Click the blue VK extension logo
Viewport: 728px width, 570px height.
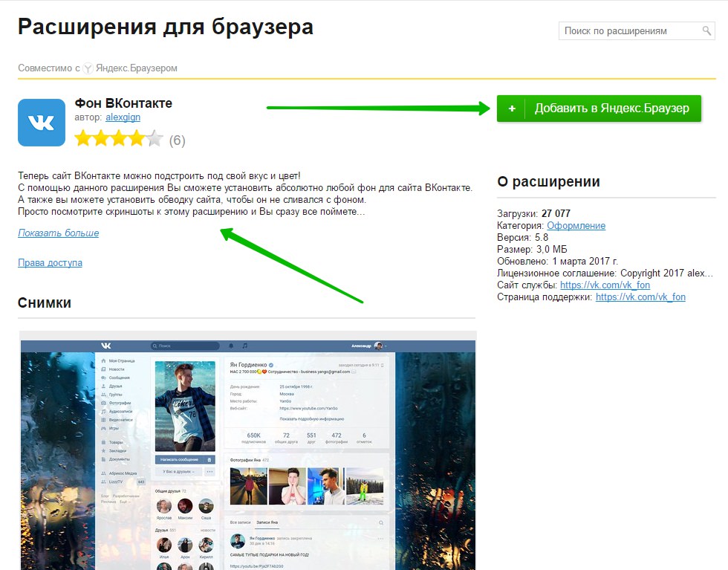(42, 123)
